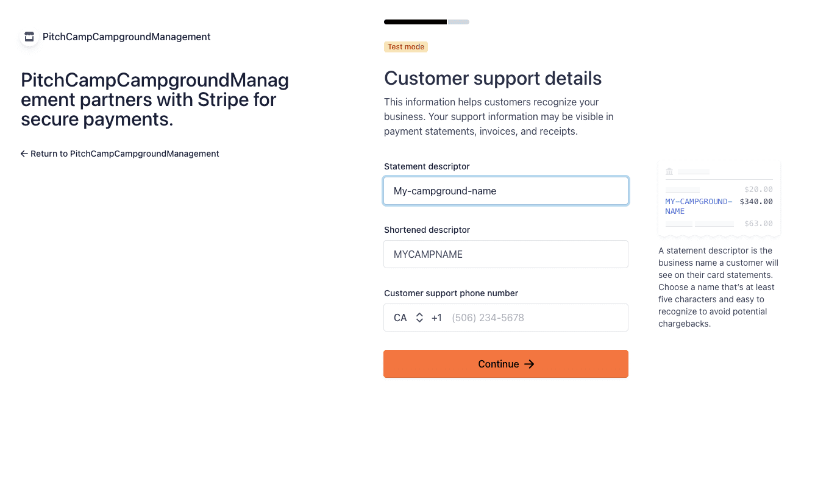The image size is (829, 504).
Task: Click the +1 dialing prefix
Action: (x=436, y=318)
